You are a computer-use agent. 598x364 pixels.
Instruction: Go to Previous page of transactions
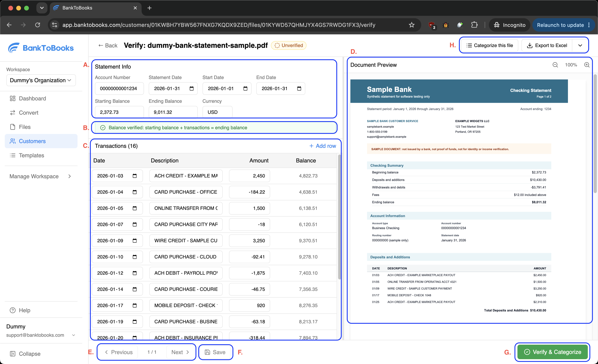pos(119,352)
